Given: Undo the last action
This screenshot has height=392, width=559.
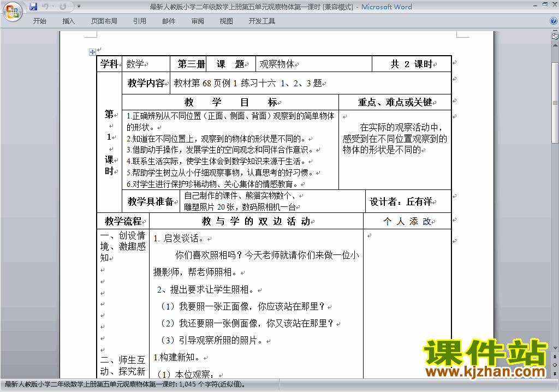Looking at the screenshot, I should tap(45, 7).
